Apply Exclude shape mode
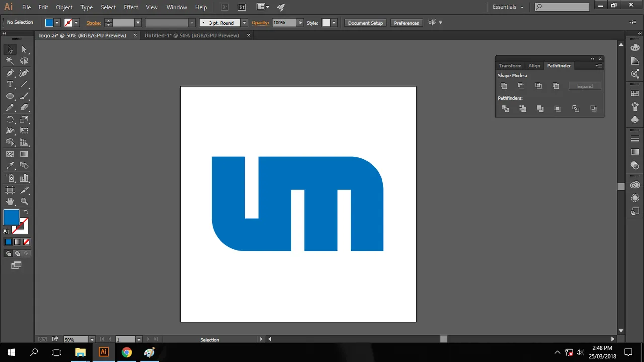The image size is (644, 362). click(x=556, y=86)
